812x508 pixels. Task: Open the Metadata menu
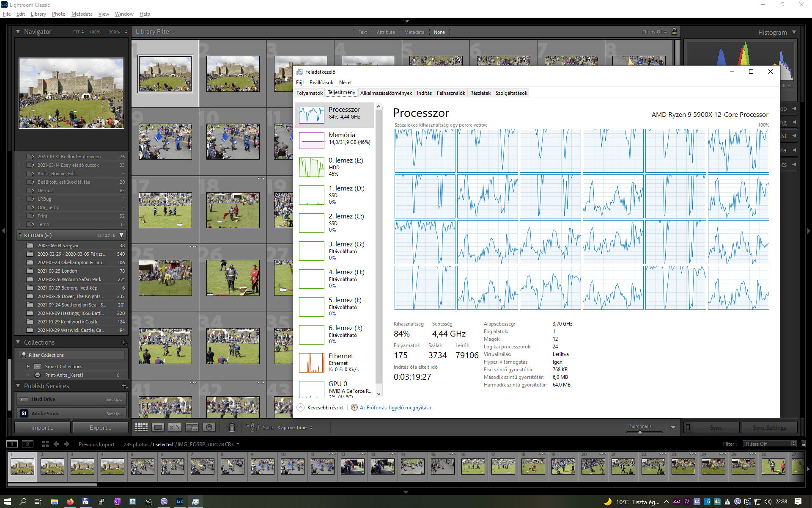point(82,14)
